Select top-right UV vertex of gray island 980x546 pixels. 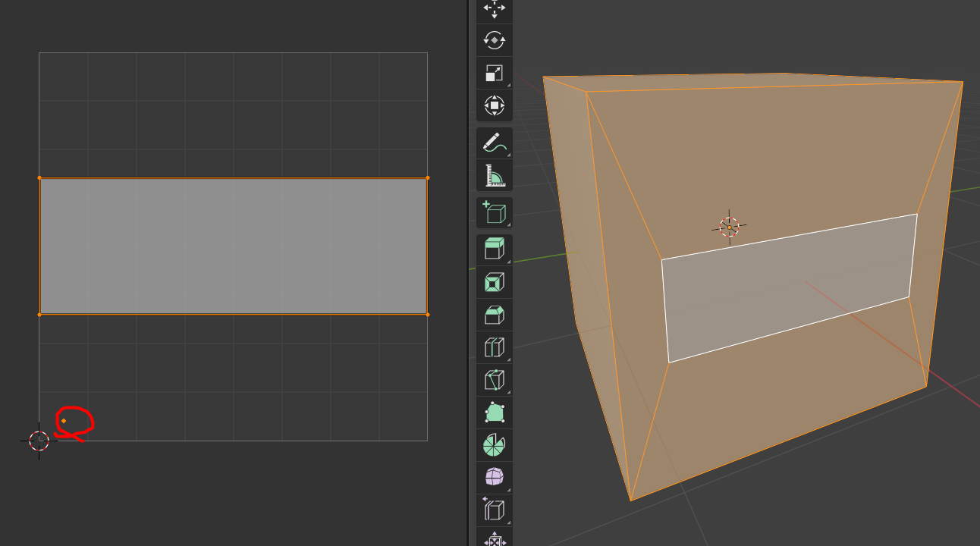pos(428,178)
